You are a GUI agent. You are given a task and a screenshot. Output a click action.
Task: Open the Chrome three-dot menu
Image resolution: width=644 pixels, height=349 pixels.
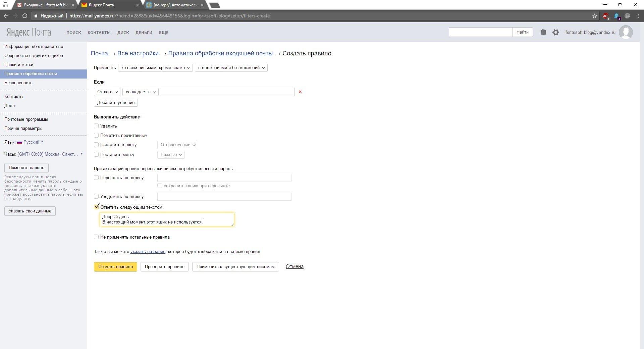tap(638, 16)
